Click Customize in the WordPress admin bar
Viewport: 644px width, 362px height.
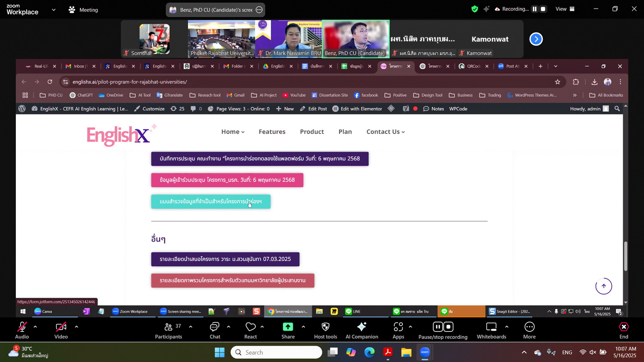click(149, 109)
